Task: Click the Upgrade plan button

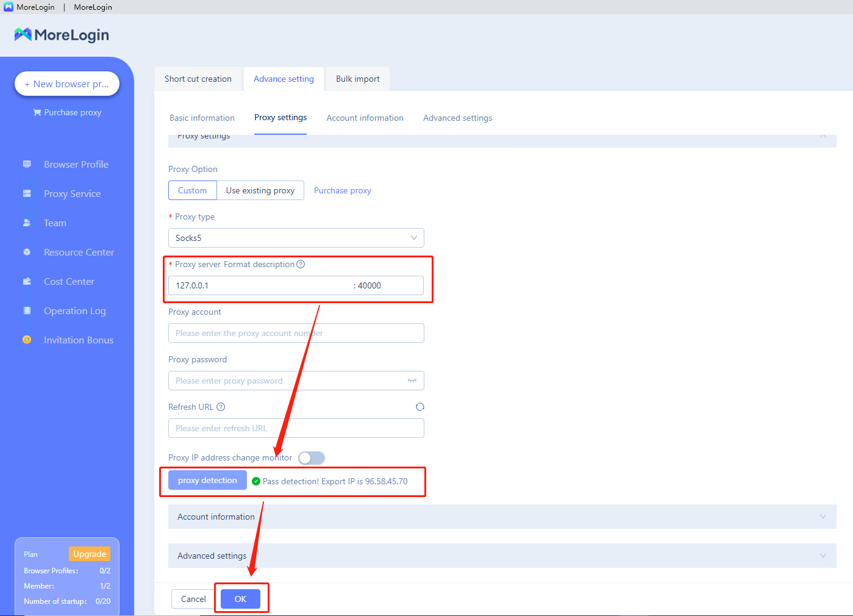Action: [90, 554]
